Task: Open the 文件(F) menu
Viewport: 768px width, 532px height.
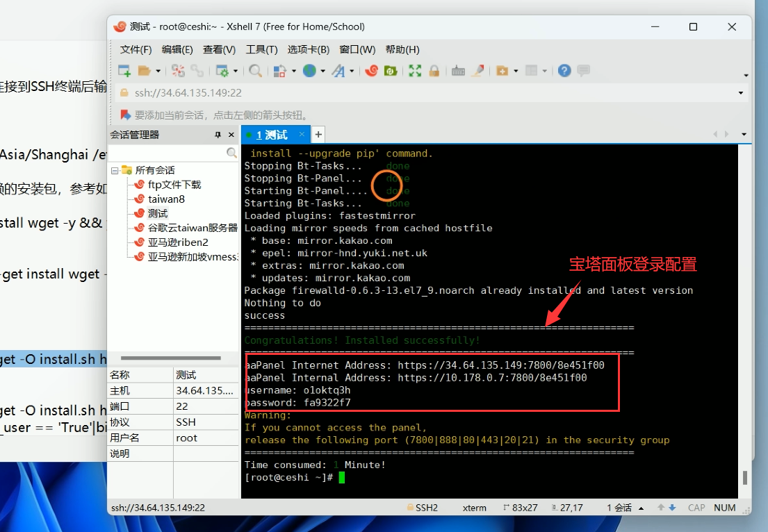Action: 136,49
